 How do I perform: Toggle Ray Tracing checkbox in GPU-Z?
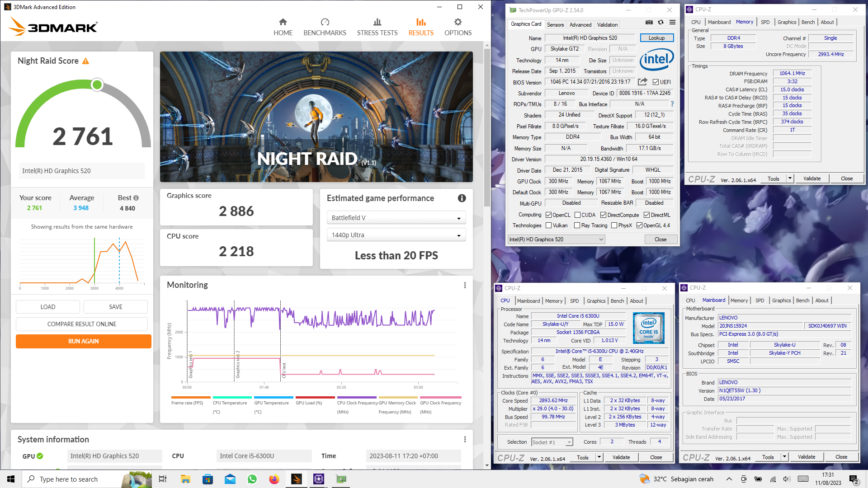tap(577, 225)
